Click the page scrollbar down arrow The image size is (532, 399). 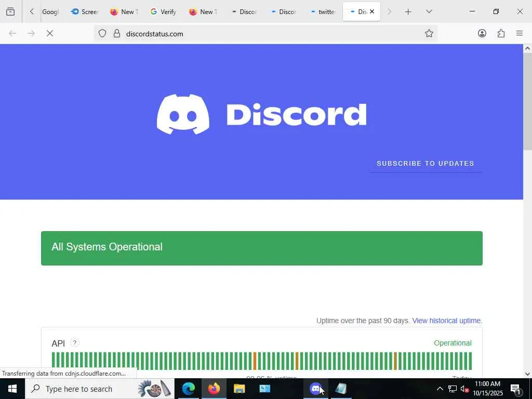(527, 374)
